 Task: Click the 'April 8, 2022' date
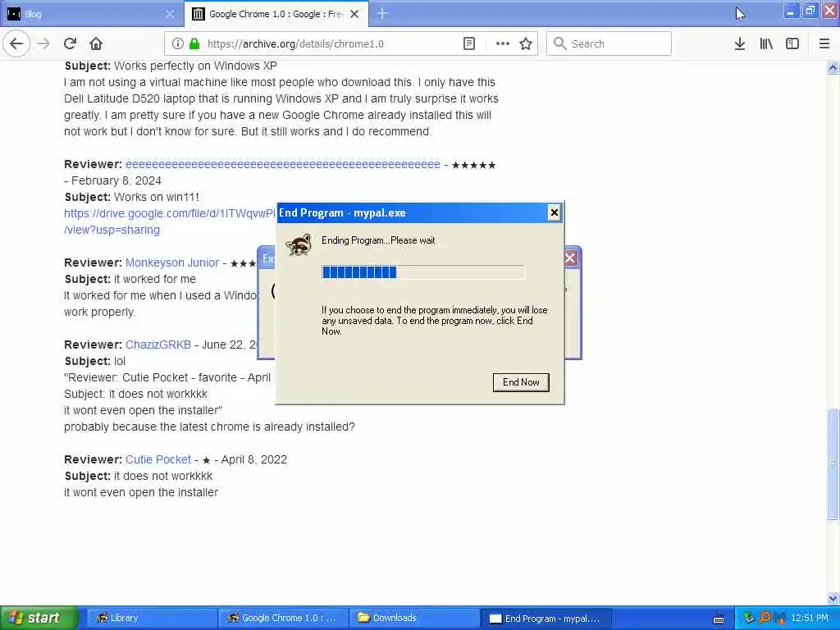tap(254, 459)
